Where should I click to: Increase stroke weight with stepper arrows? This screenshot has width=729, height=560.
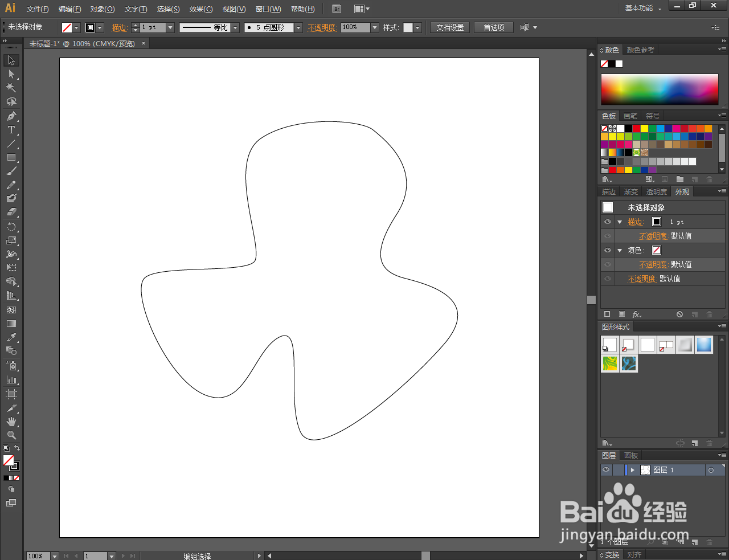coord(135,24)
